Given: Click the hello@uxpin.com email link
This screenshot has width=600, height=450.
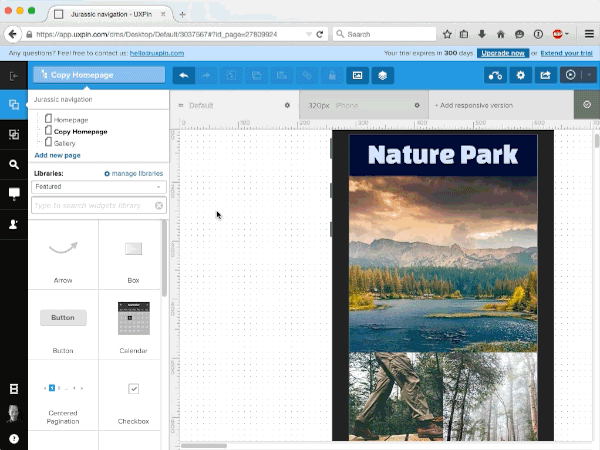Looking at the screenshot, I should [x=157, y=53].
